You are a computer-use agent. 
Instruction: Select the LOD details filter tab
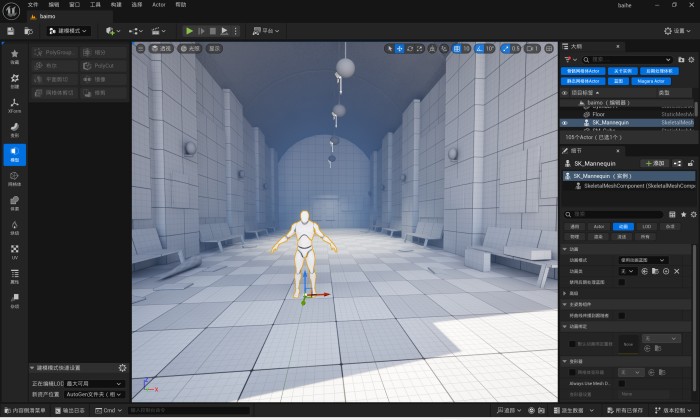pyautogui.click(x=646, y=227)
